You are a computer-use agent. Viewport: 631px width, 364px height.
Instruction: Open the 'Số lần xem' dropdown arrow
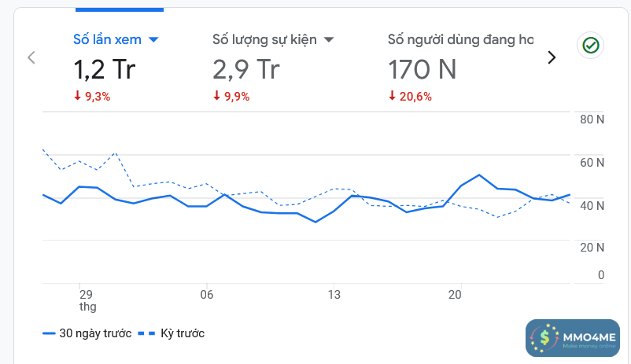click(x=154, y=39)
